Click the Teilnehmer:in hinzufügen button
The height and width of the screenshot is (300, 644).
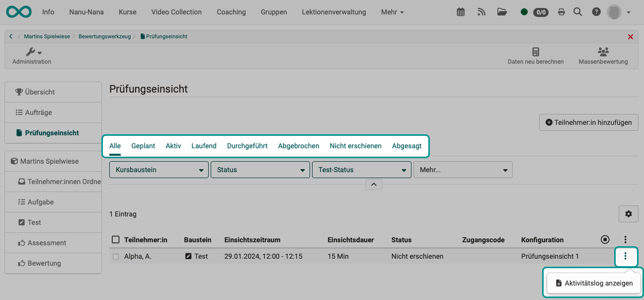588,122
